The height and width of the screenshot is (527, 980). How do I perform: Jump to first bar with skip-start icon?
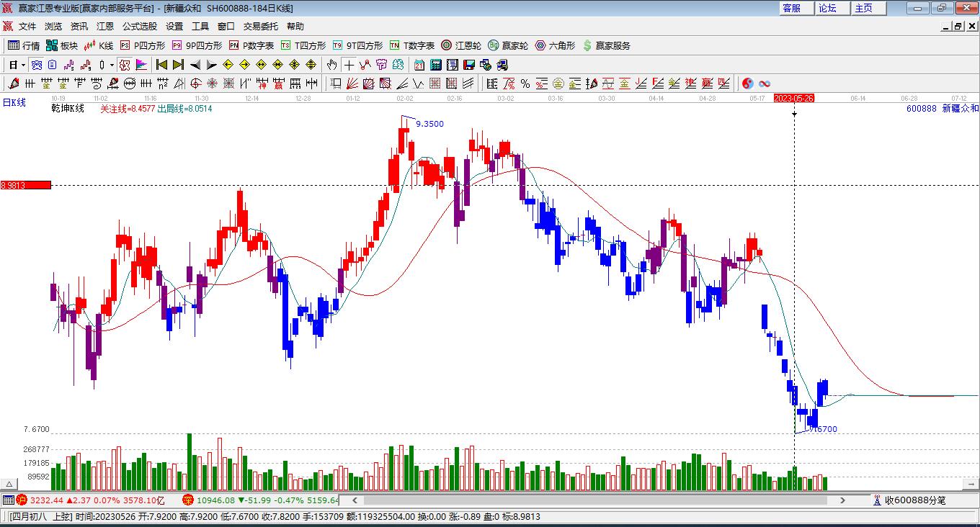pyautogui.click(x=161, y=65)
